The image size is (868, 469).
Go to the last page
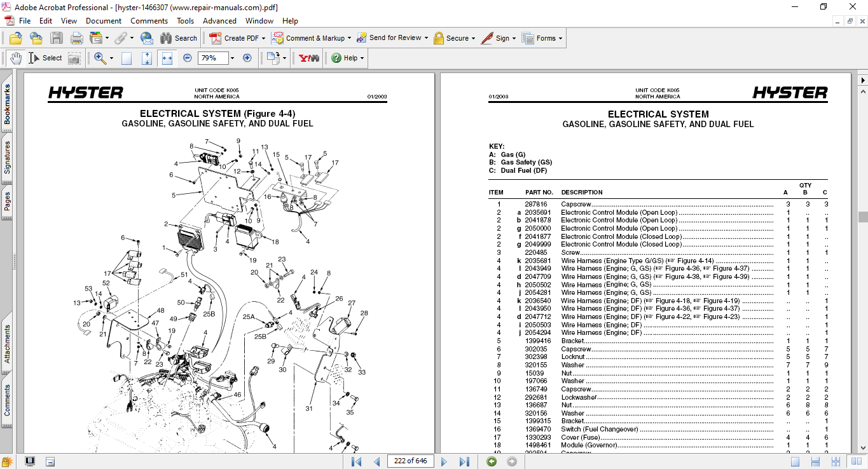pos(464,461)
